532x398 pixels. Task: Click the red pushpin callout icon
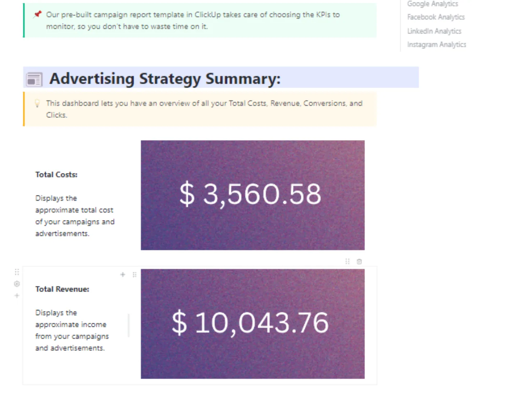[x=37, y=14]
